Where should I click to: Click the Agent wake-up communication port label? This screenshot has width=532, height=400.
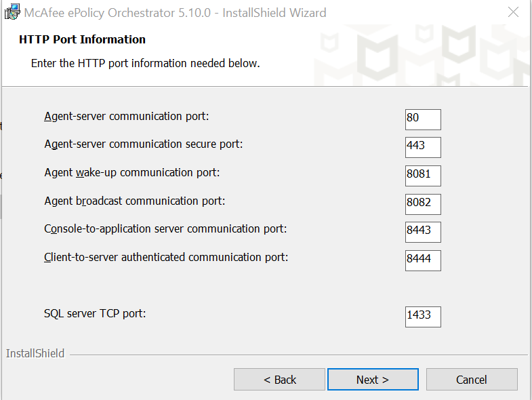[x=132, y=172]
